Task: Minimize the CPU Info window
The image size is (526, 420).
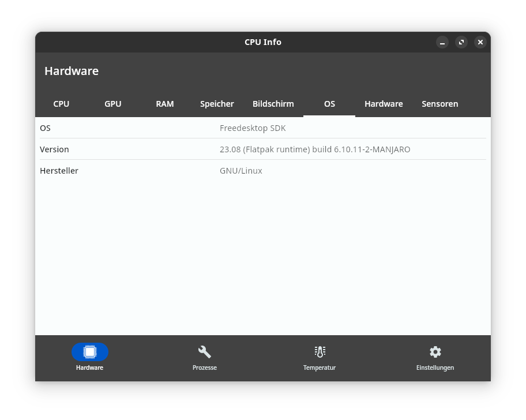Action: (x=442, y=42)
